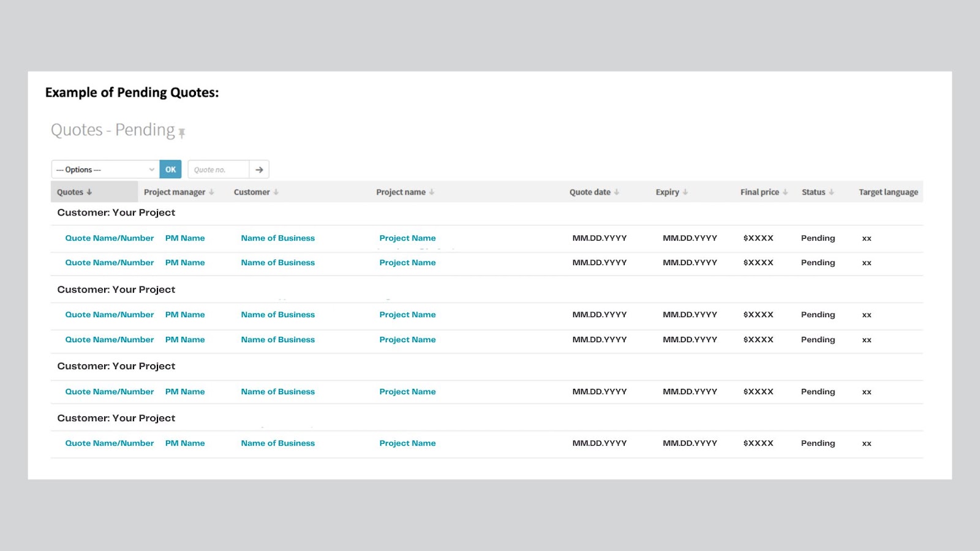Sort by the Quotes column header
980x551 pixels.
click(x=94, y=192)
